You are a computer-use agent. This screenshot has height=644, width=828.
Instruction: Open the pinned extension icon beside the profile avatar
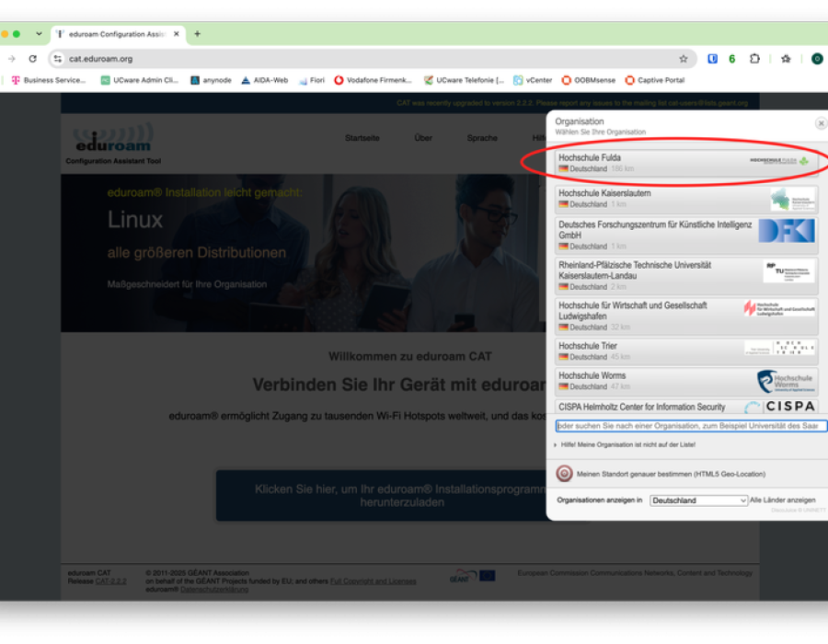786,59
